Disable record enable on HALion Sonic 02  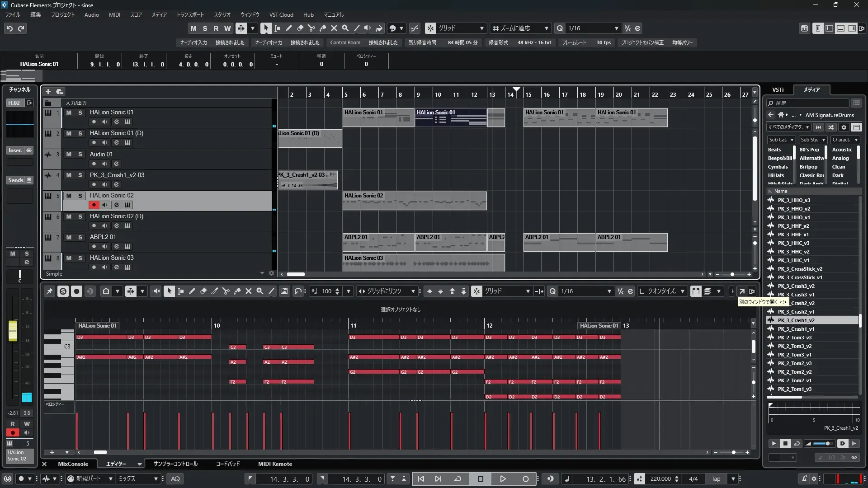[x=94, y=205]
